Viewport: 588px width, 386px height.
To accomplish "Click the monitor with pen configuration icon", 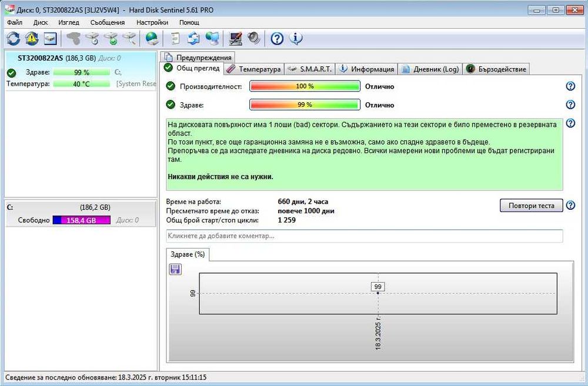I will pos(236,38).
